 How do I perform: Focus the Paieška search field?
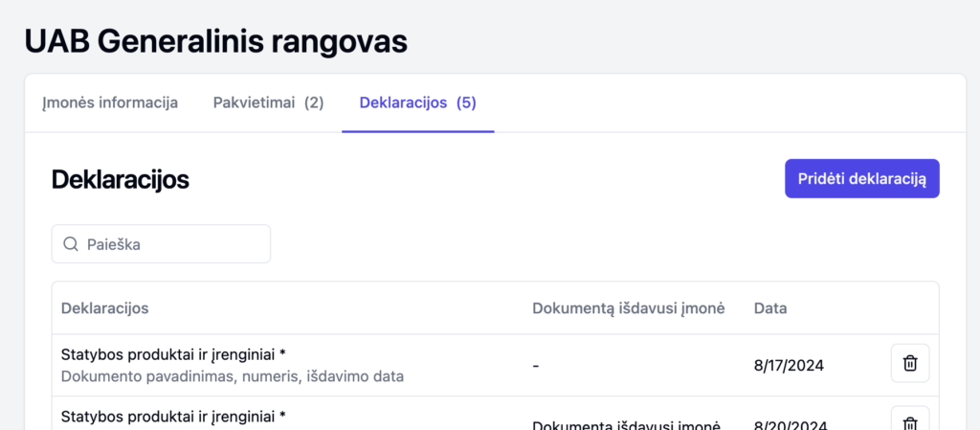(x=161, y=244)
